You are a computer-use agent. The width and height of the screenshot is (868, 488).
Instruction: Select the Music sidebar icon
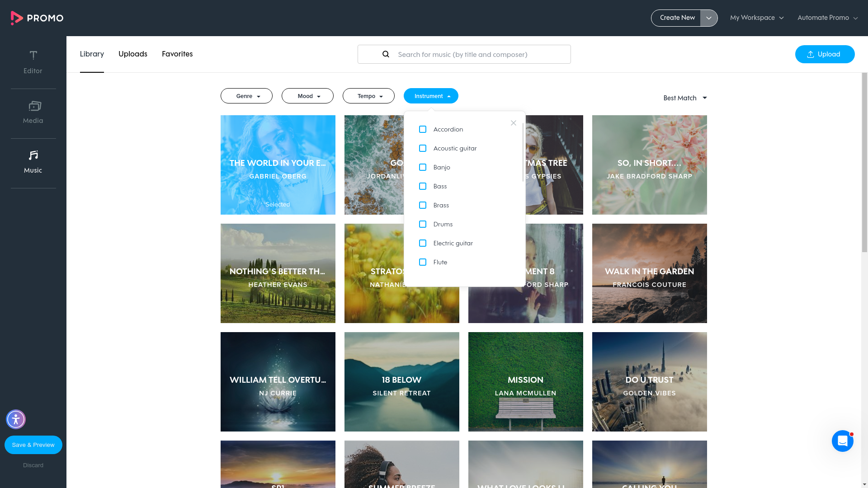[x=33, y=155]
